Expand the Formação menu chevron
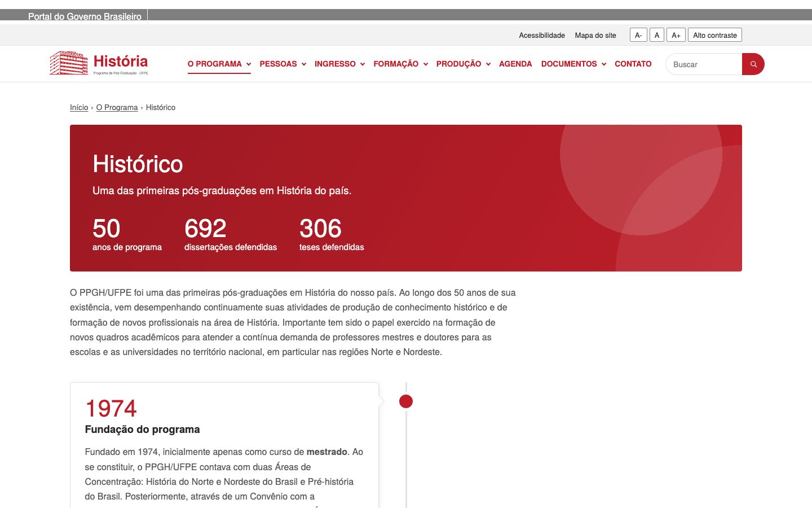 (426, 64)
